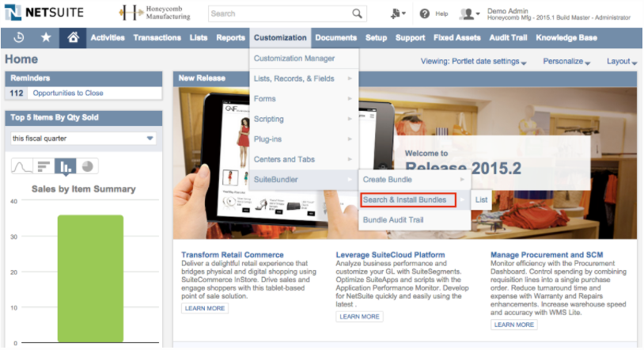Open the Reports menu
Image resolution: width=644 pixels, height=350 pixels.
(x=230, y=38)
